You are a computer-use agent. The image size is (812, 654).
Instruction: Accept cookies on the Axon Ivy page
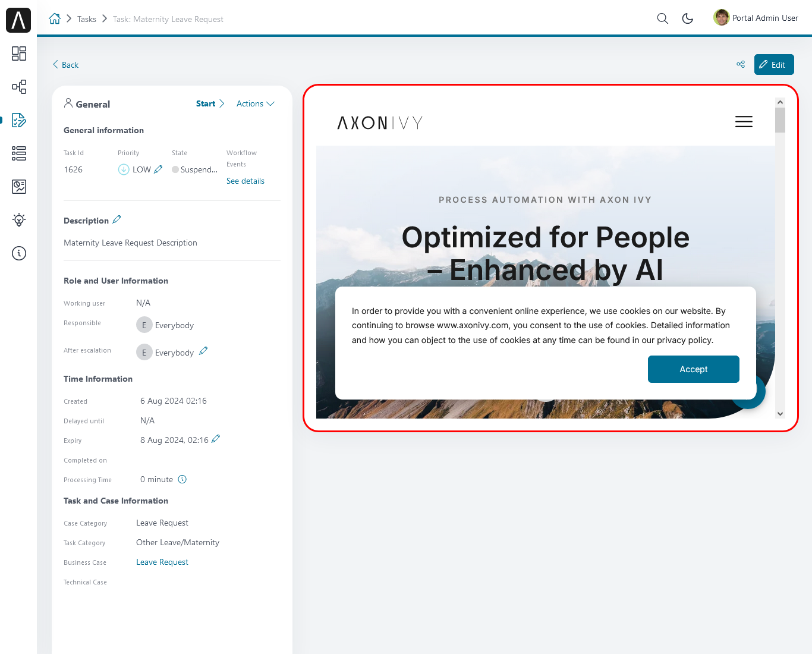[x=693, y=369]
